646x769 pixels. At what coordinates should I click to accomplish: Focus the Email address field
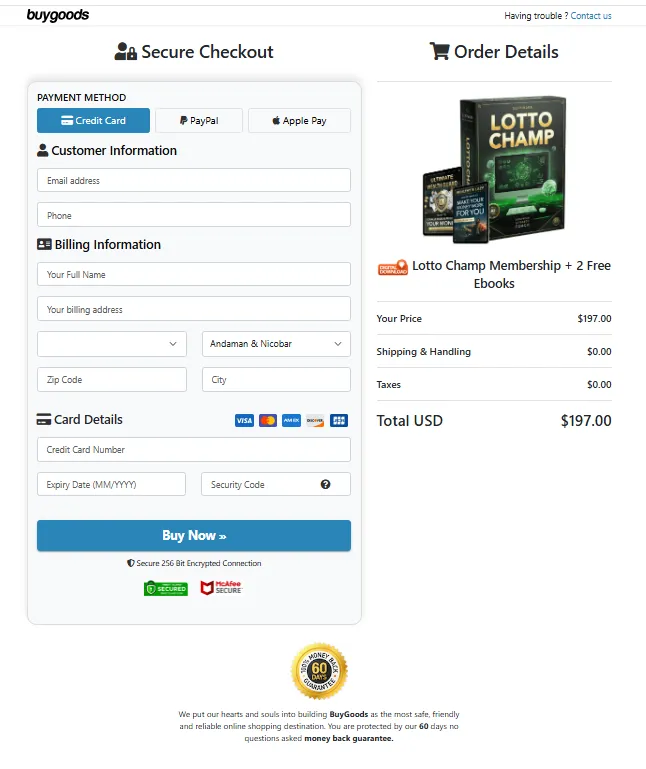tap(194, 180)
